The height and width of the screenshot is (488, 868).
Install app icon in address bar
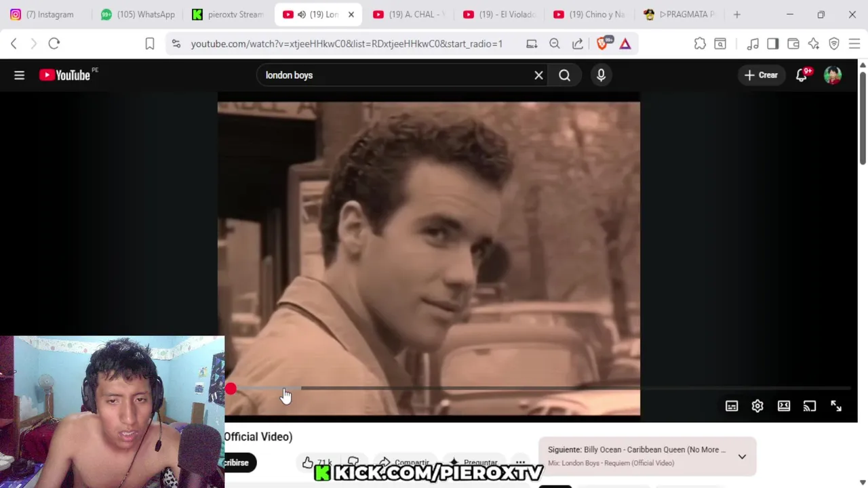pyautogui.click(x=532, y=44)
